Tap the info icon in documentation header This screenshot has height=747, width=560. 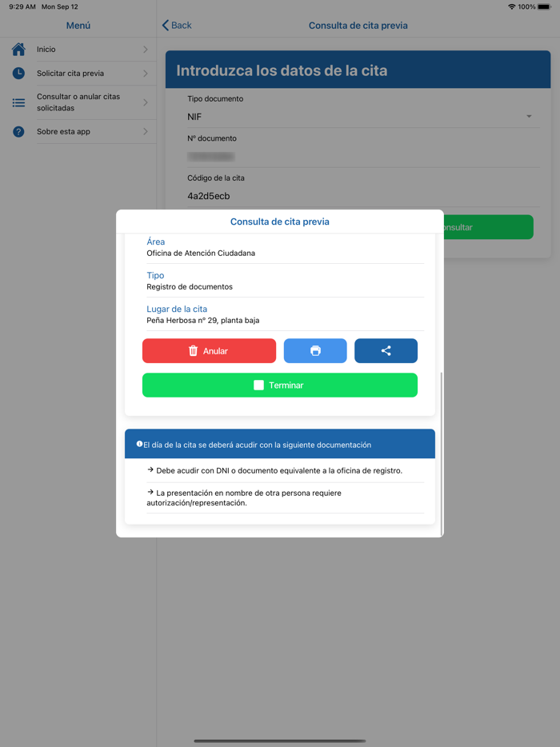pos(139,444)
